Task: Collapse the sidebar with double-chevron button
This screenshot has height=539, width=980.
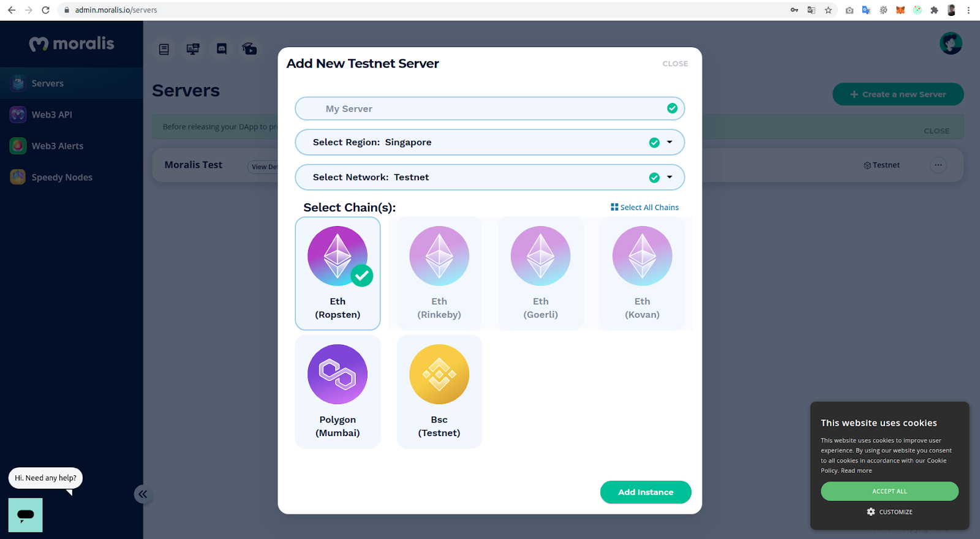Action: pyautogui.click(x=143, y=494)
